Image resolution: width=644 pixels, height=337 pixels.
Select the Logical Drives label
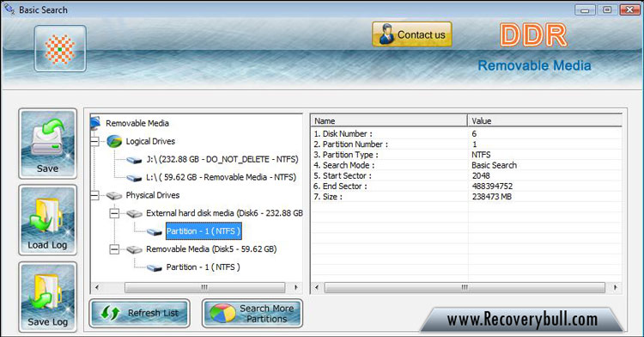[x=150, y=141]
